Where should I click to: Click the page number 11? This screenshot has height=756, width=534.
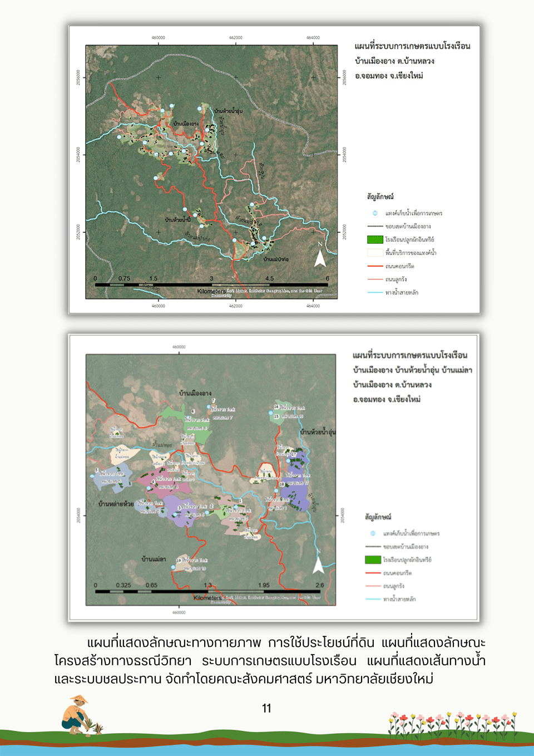point(266,708)
